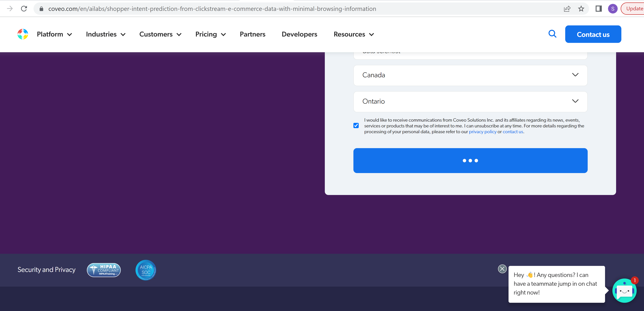Open the Partners menu item

[x=252, y=34]
